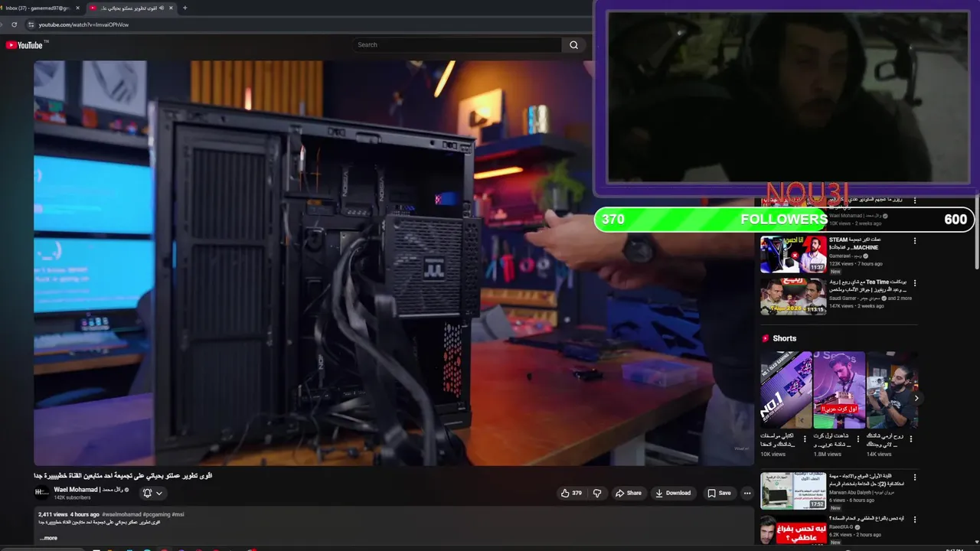
Task: Open the Tea Time 1:13:15 video thumbnail
Action: (793, 296)
